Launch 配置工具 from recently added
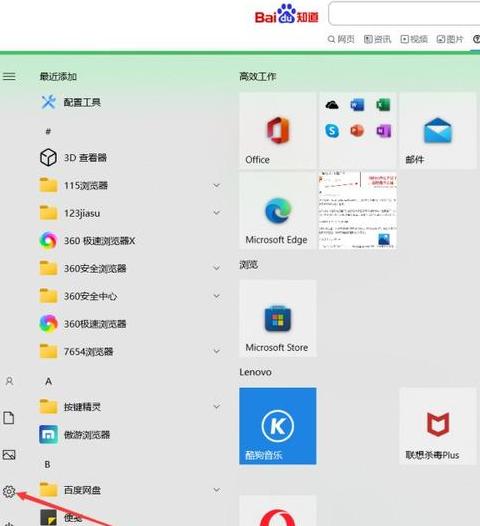 pos(70,102)
